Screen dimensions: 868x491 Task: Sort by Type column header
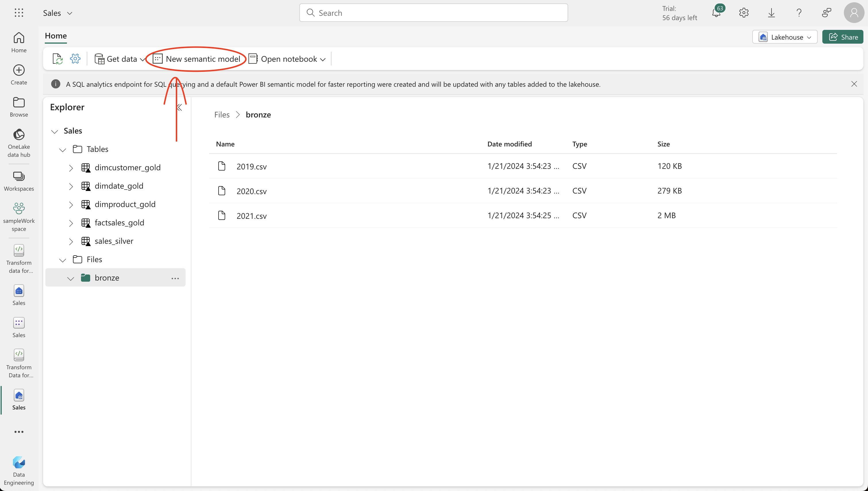[x=580, y=144]
